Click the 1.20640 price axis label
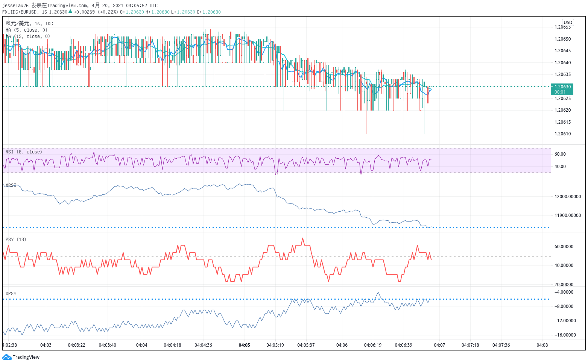The width and height of the screenshot is (588, 364). tap(562, 63)
